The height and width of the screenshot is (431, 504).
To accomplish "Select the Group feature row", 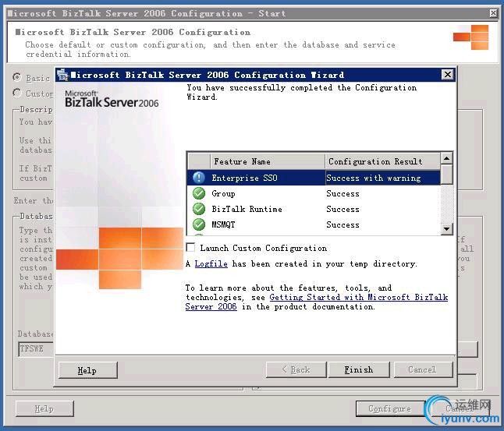I will point(314,193).
